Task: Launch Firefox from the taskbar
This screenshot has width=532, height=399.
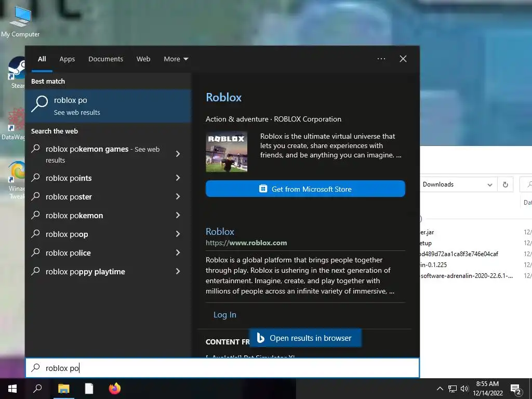Action: pos(115,389)
